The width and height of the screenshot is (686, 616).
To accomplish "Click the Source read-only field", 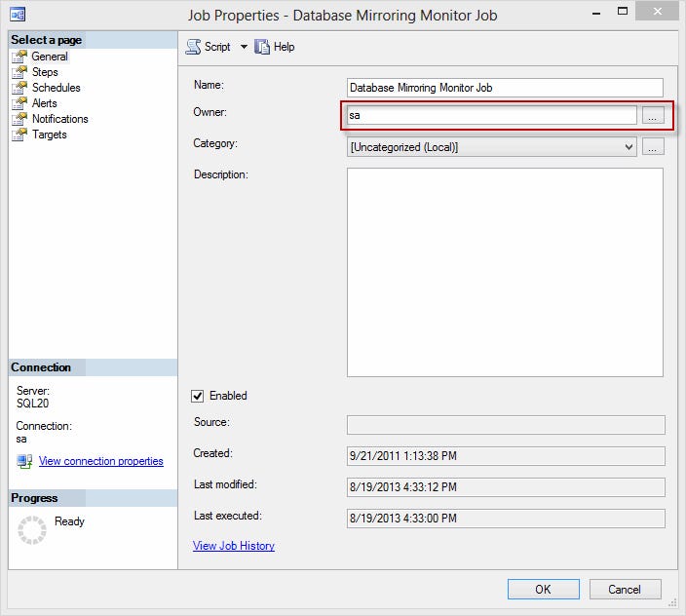I will tap(506, 425).
